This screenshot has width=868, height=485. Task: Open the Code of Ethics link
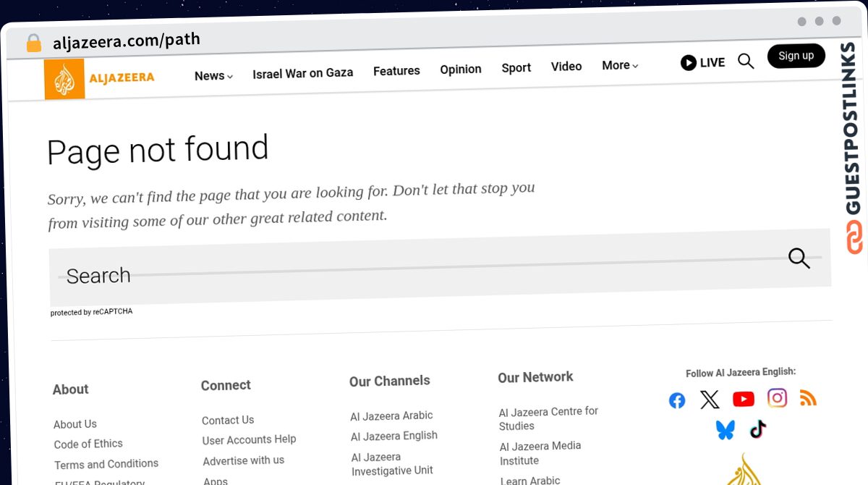point(88,444)
